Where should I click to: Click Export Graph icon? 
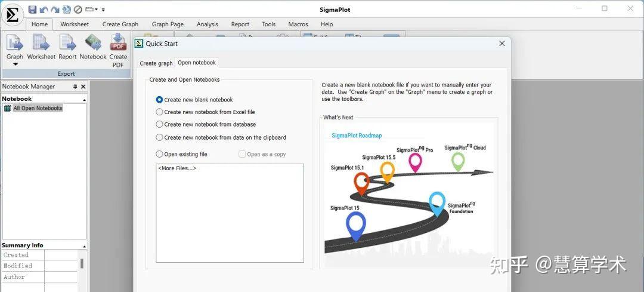click(x=15, y=43)
